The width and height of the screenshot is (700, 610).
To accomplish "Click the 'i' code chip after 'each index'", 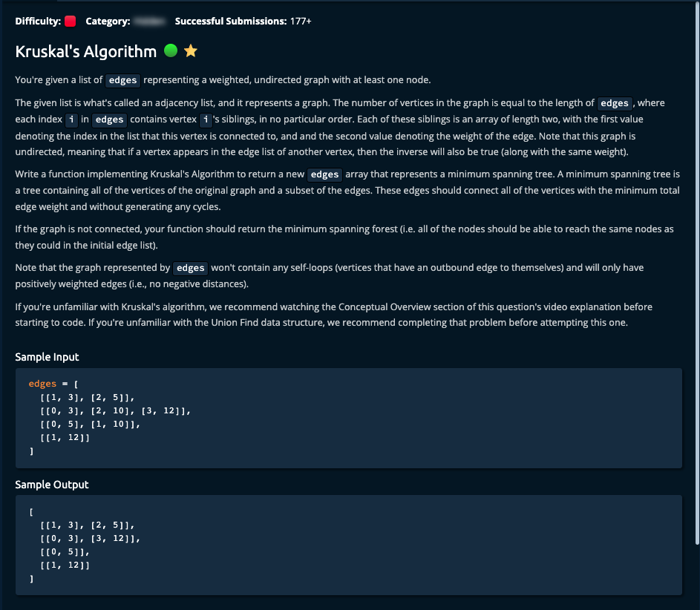I will (x=71, y=119).
